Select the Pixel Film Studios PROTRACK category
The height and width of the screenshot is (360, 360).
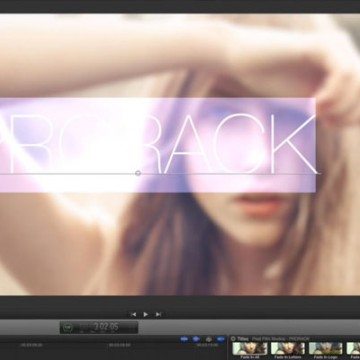coord(281,339)
